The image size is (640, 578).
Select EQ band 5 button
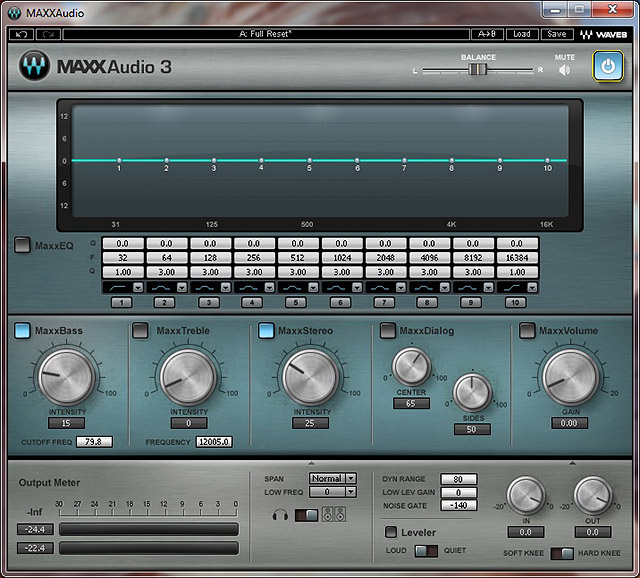[x=296, y=302]
